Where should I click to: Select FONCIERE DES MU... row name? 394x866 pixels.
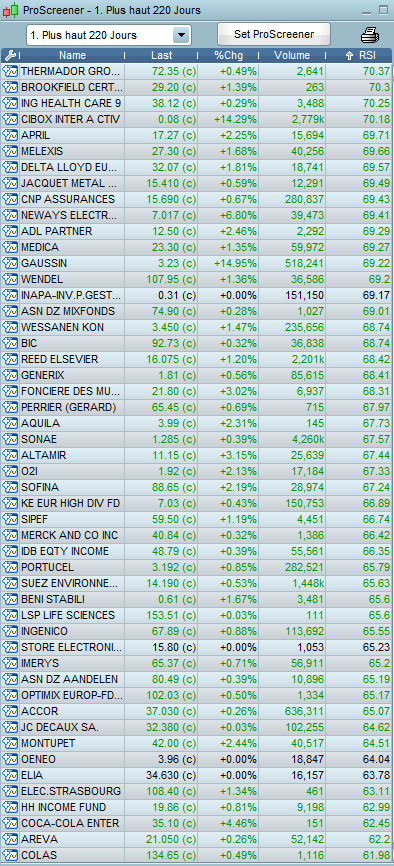coord(70,392)
